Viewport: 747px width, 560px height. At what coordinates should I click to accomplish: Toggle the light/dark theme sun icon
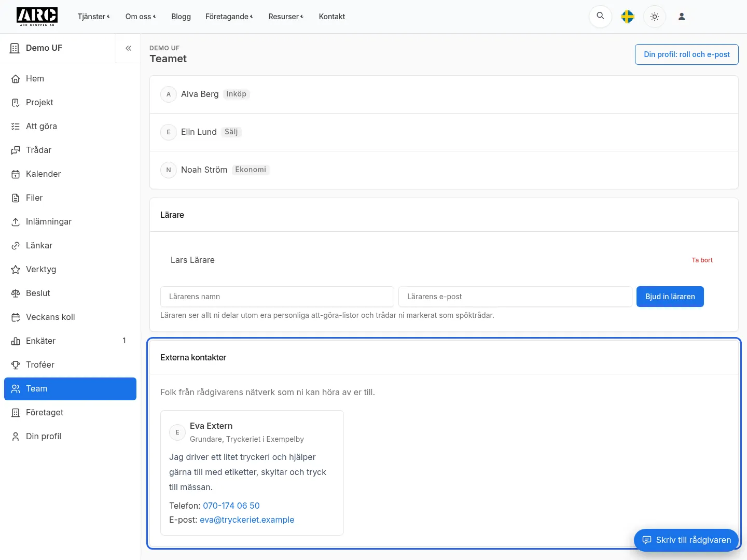655,17
